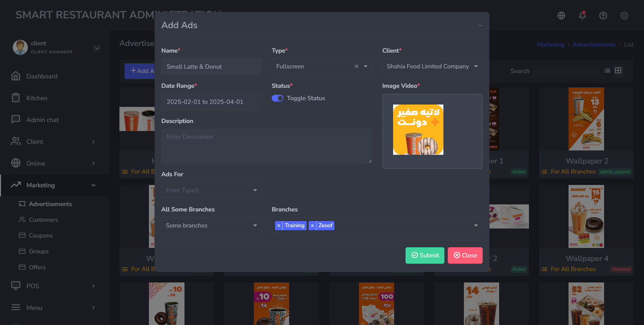
Task: Go to Advertisements submenu item
Action: pyautogui.click(x=50, y=204)
